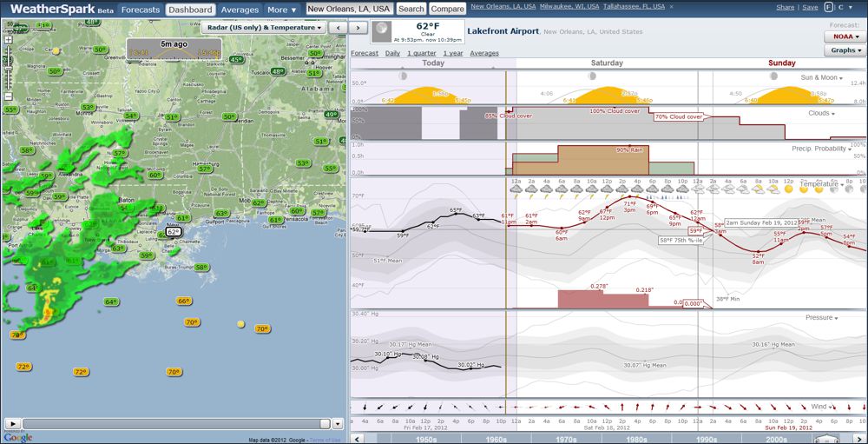Open Radar & Temperature map layer dropdown

[x=263, y=27]
